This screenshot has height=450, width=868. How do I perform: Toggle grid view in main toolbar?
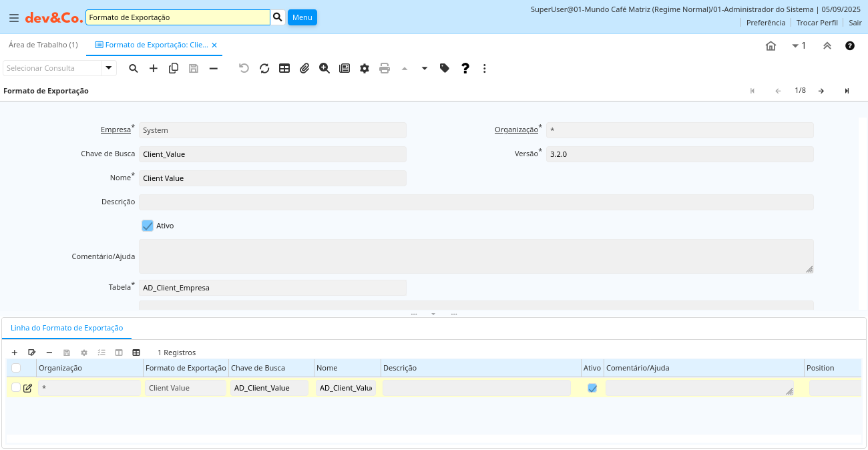point(284,68)
